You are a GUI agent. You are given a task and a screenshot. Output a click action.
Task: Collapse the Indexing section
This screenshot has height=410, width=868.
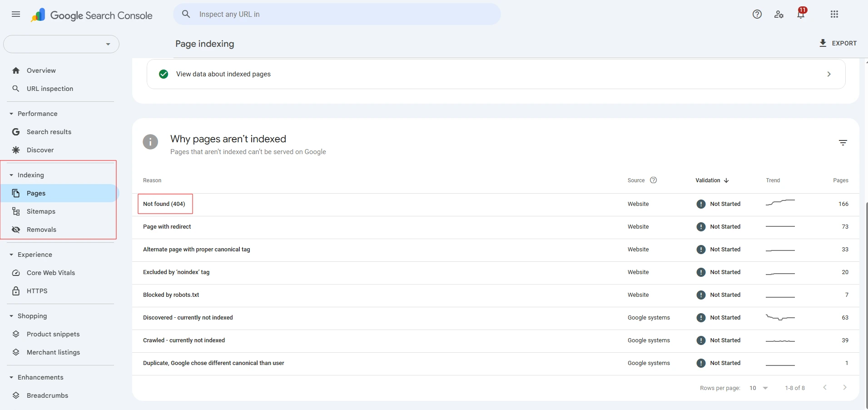[x=11, y=175]
